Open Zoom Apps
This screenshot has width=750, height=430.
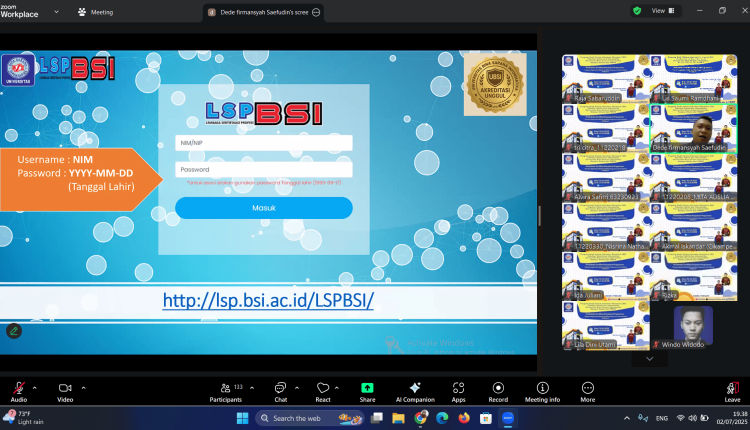pyautogui.click(x=458, y=392)
